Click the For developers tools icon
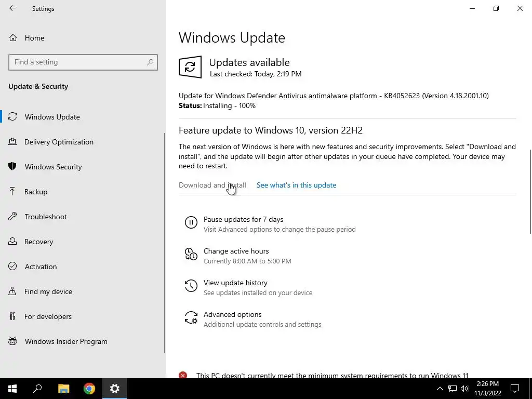 pos(12,316)
